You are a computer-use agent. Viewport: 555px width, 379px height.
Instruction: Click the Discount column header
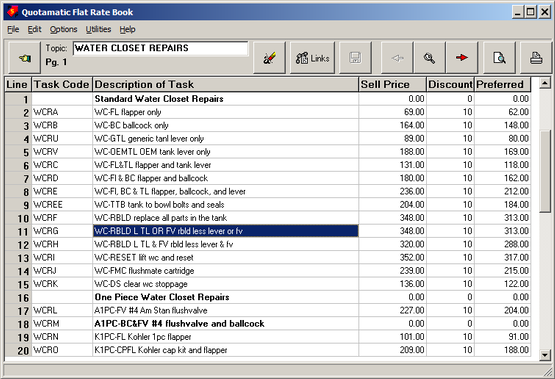450,85
